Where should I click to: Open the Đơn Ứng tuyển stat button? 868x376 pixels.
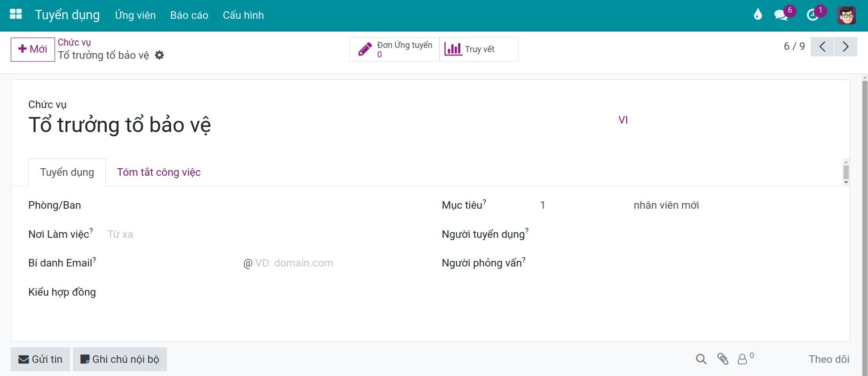coord(395,49)
